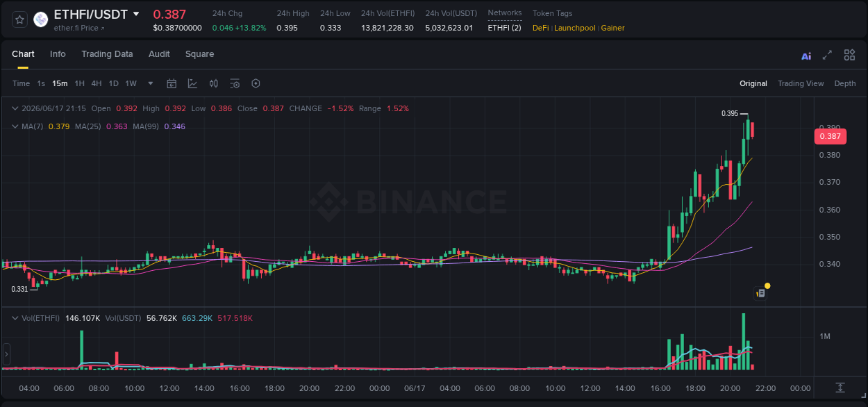Select the DeFi token tag
This screenshot has width=868, height=407.
pos(541,28)
